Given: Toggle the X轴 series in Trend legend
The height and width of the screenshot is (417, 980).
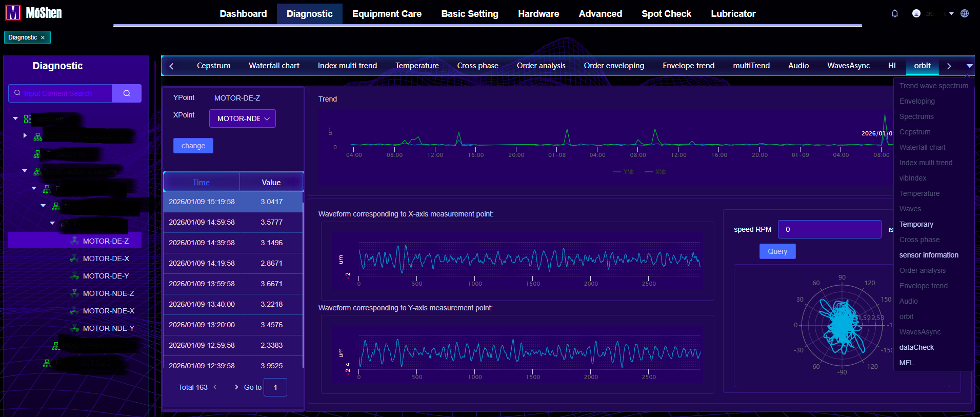Looking at the screenshot, I should 655,172.
